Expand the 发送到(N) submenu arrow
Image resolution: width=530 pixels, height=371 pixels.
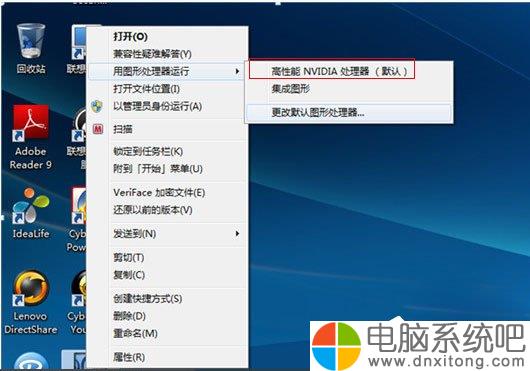237,233
